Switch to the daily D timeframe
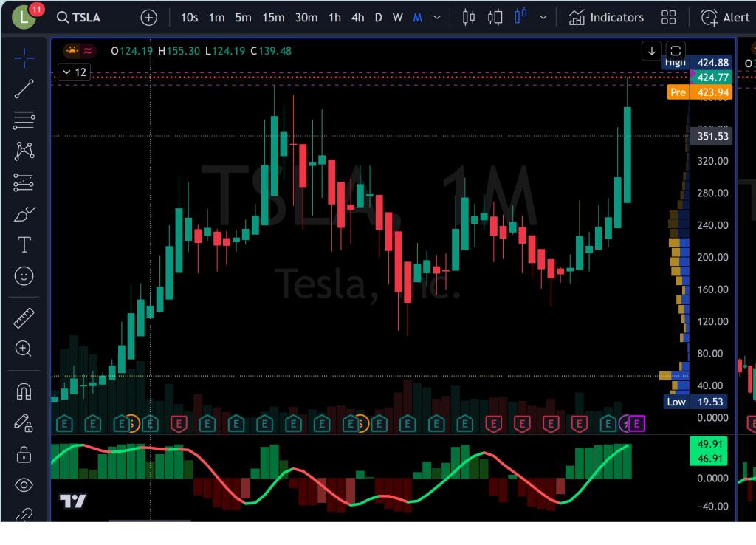756x545 pixels. coord(379,18)
